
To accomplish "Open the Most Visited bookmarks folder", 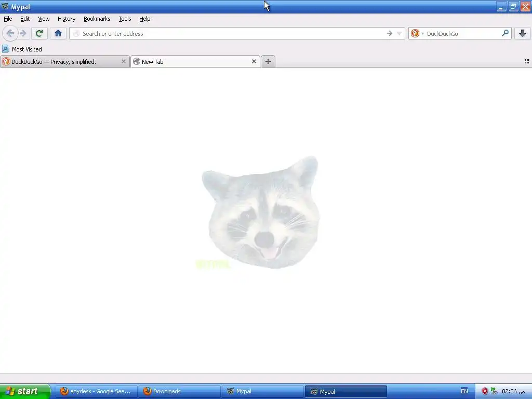I will [x=22, y=49].
